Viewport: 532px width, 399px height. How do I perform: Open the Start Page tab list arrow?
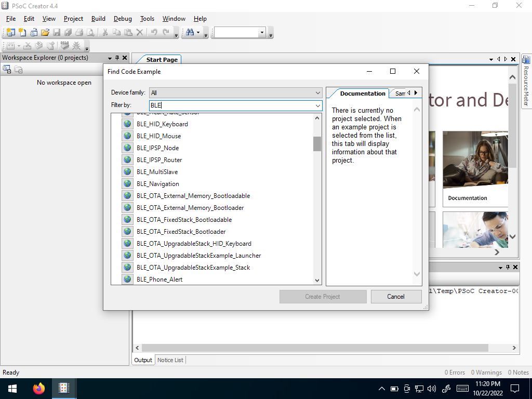(491, 59)
